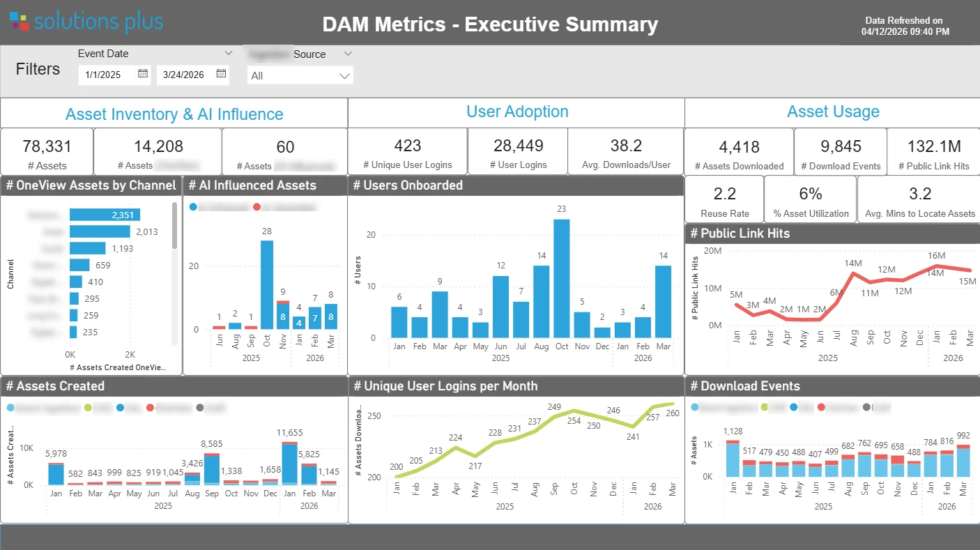The width and height of the screenshot is (980, 550).
Task: Click gray legend dot in Download Events
Action: pos(866,407)
